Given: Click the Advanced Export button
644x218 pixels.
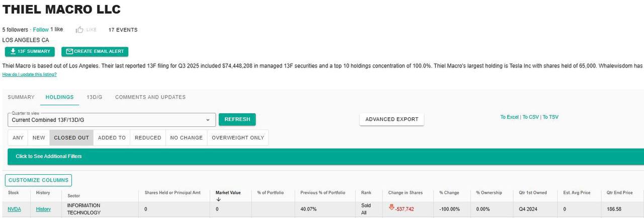Looking at the screenshot, I should [391, 119].
